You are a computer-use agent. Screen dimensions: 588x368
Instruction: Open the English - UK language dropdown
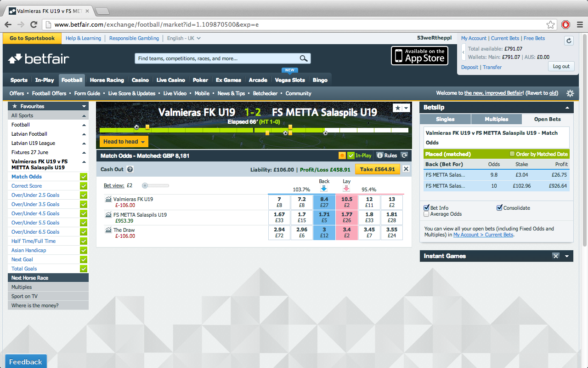coord(184,38)
